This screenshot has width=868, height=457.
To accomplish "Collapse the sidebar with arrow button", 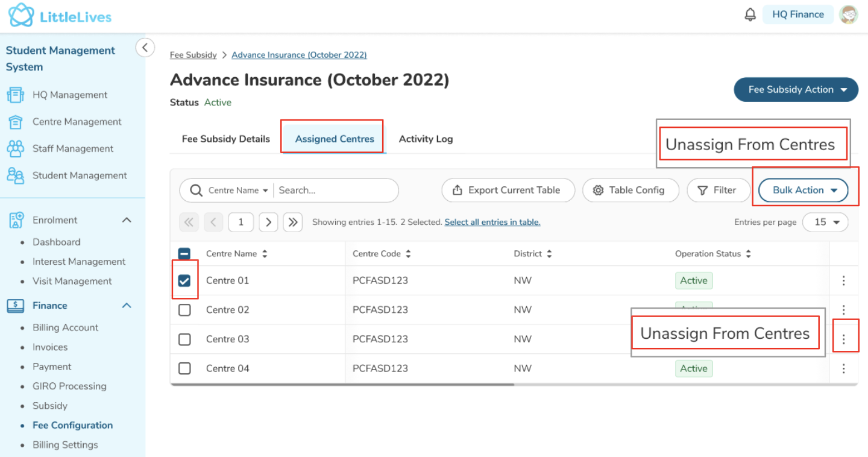I will 145,47.
